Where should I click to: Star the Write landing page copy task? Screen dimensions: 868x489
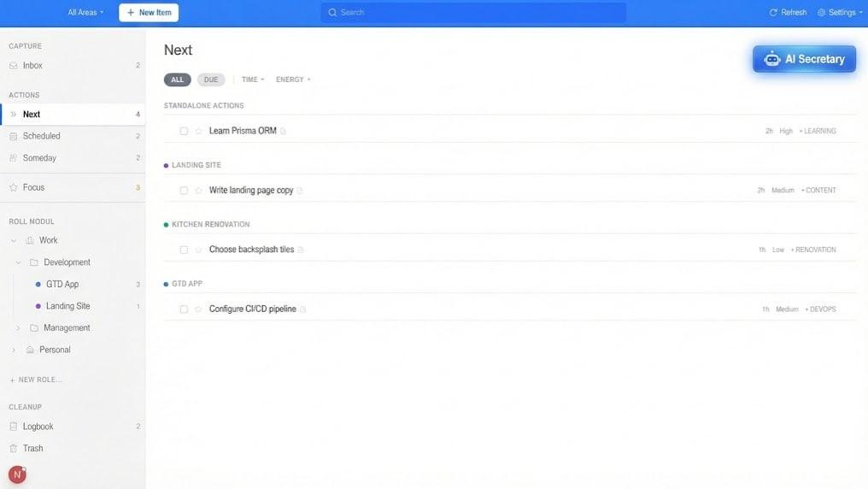coord(199,191)
